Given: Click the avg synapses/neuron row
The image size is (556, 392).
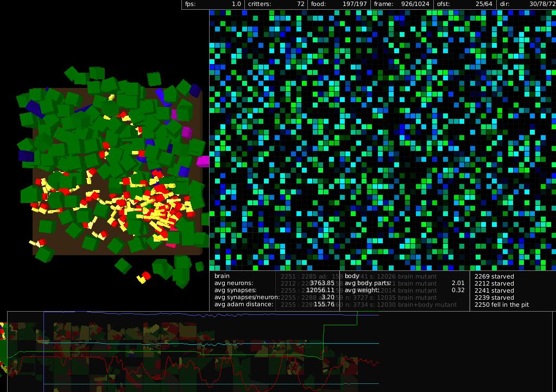Looking at the screenshot, I should 274,298.
